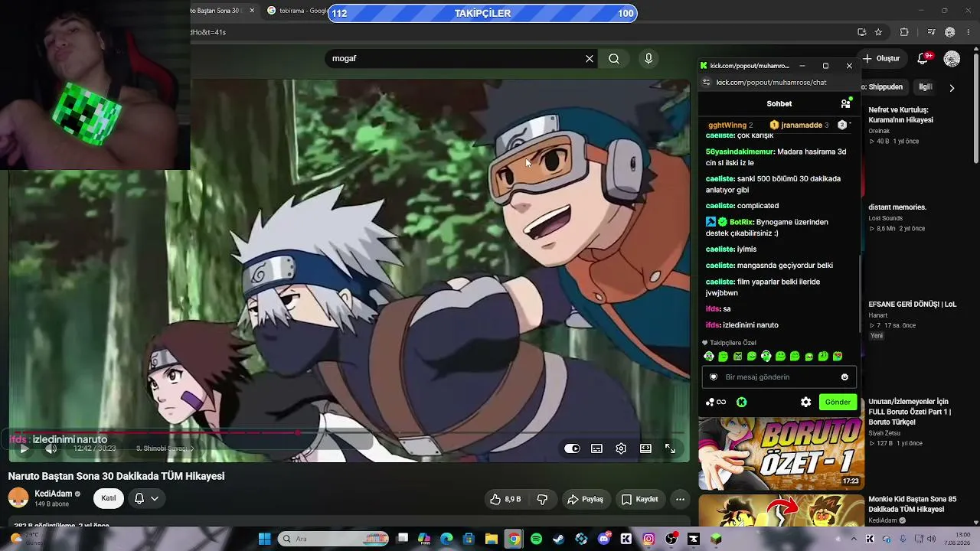This screenshot has width=980, height=551.
Task: Open Spotify from the taskbar
Action: point(536,539)
